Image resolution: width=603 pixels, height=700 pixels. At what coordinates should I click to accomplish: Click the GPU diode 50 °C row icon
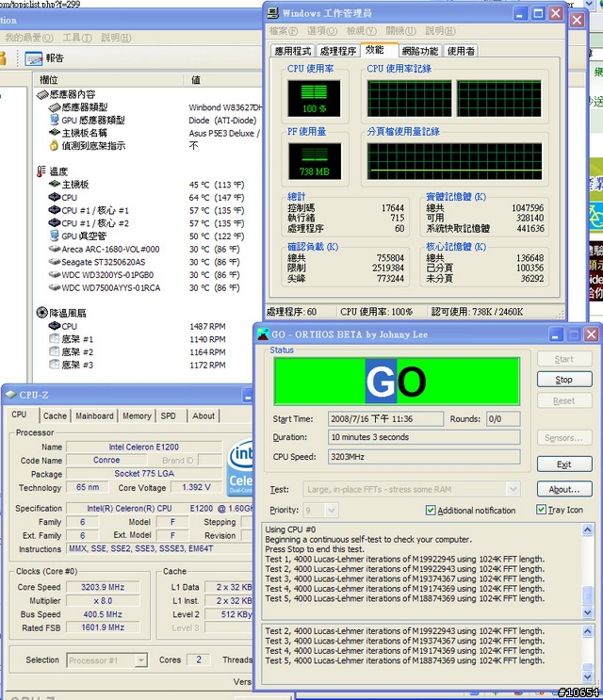[x=55, y=236]
